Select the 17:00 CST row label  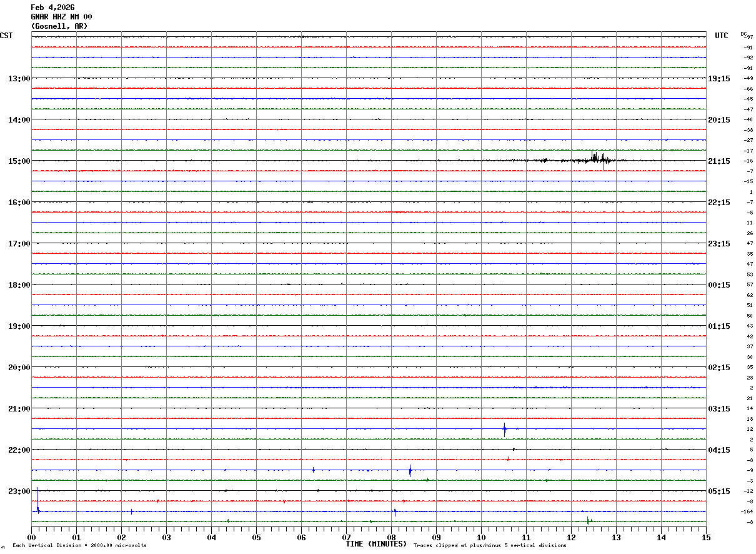[x=19, y=244]
